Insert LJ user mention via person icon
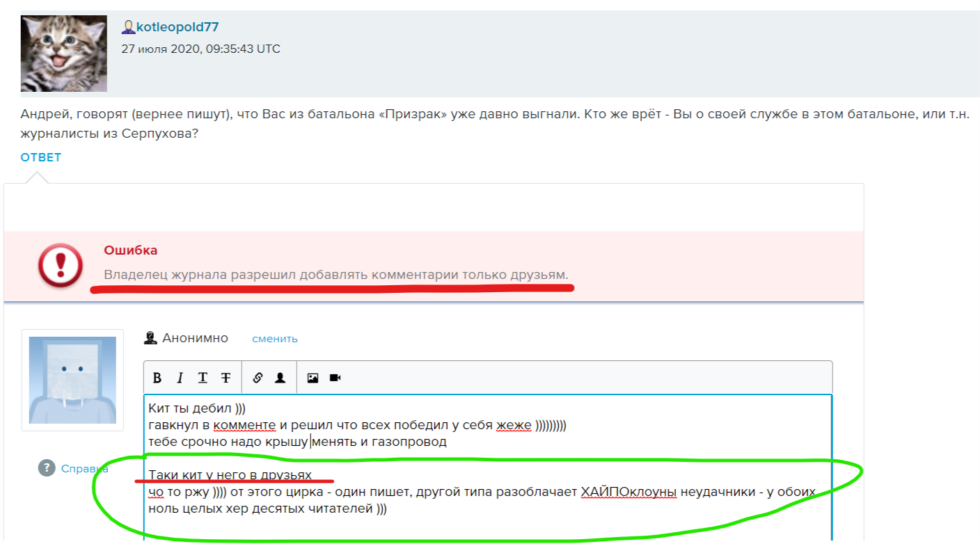 [280, 378]
